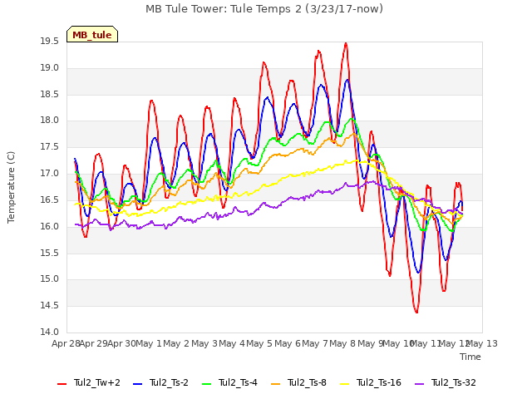Click the 15.0 y-axis tick label
Screen dimensions: 532x399
point(50,279)
